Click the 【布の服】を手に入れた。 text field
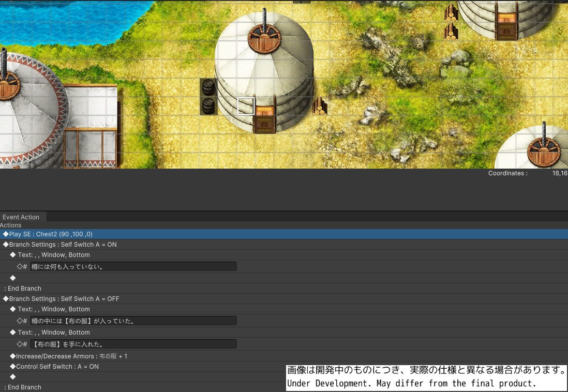 [x=133, y=344]
